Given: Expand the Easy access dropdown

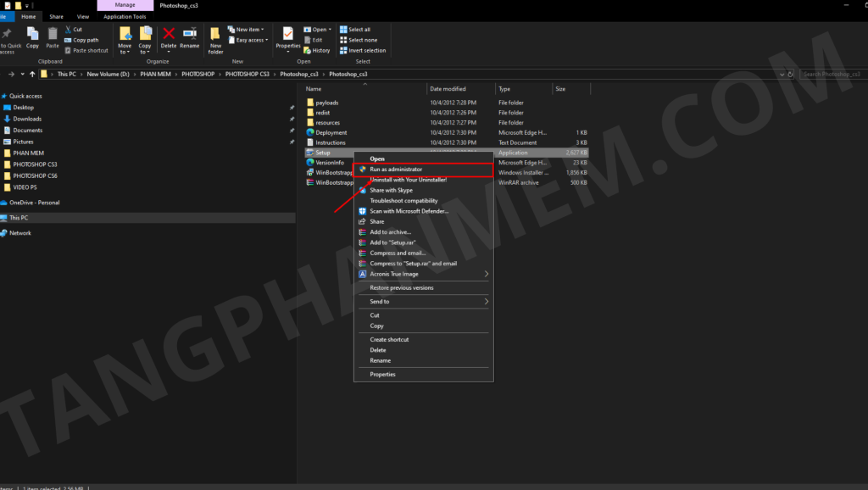Looking at the screenshot, I should click(x=250, y=40).
